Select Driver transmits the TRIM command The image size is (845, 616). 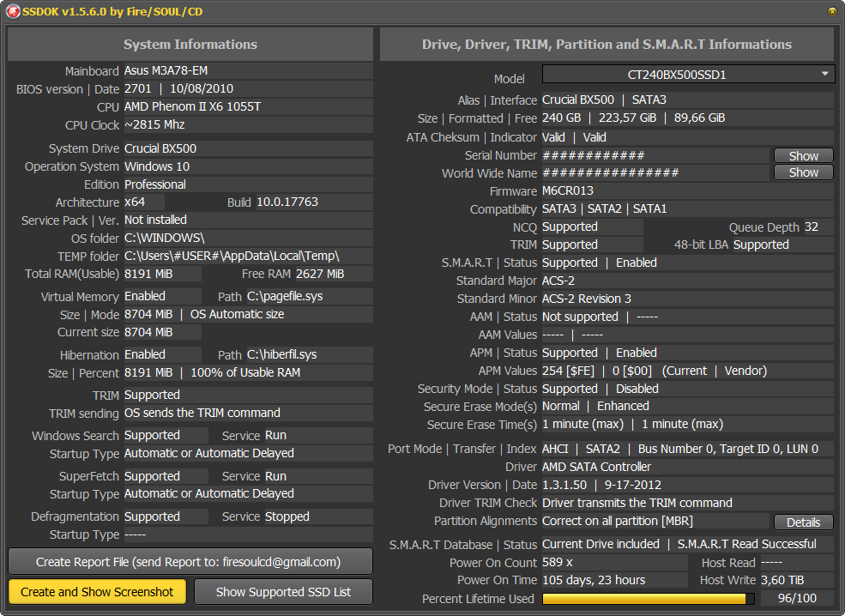(x=688, y=503)
